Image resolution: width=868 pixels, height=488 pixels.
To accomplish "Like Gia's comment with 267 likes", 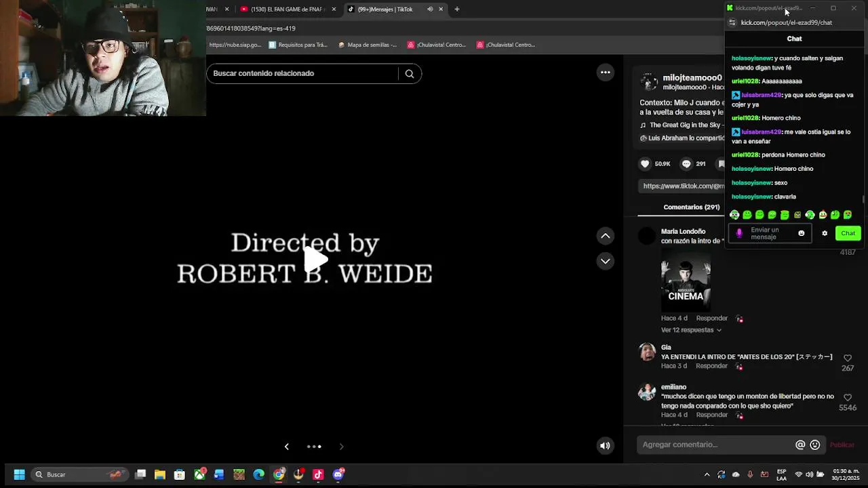I will pyautogui.click(x=848, y=358).
